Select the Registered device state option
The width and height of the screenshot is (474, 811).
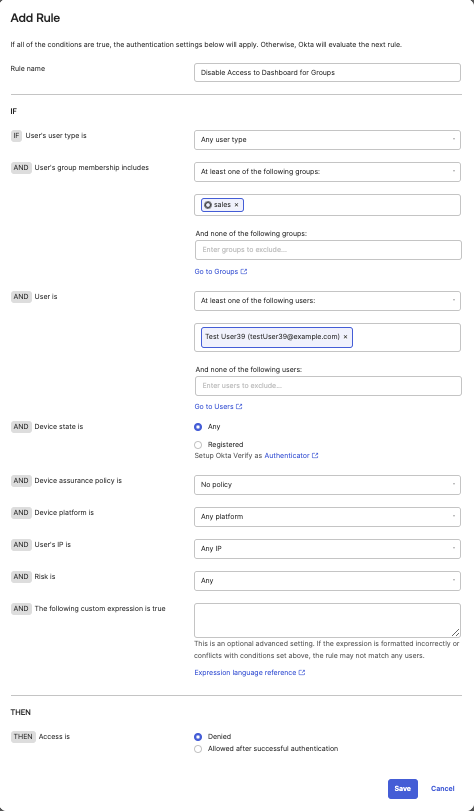tap(198, 445)
